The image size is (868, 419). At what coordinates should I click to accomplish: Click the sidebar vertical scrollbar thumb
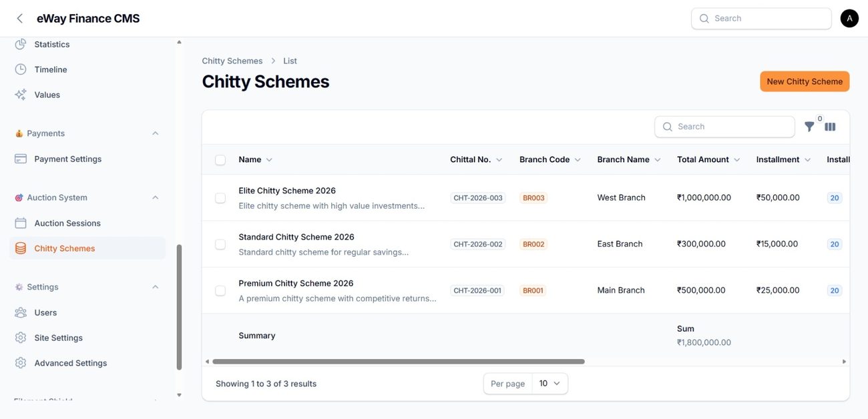tap(179, 307)
